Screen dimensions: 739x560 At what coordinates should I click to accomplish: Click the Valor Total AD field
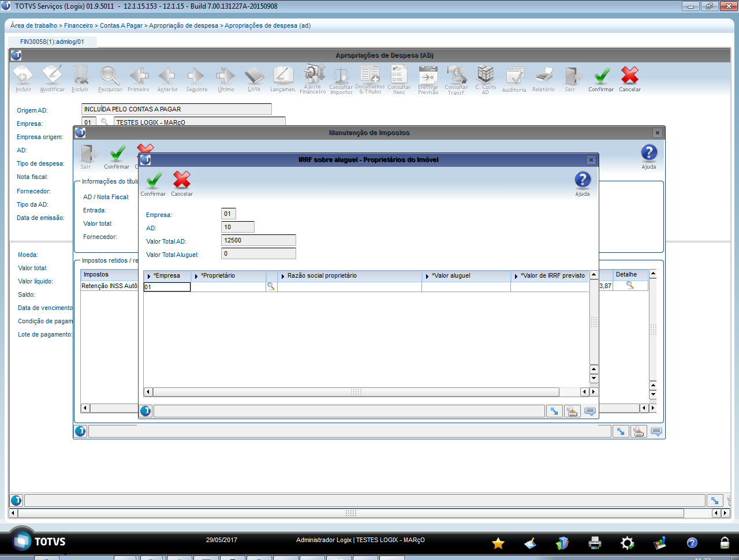pyautogui.click(x=259, y=240)
